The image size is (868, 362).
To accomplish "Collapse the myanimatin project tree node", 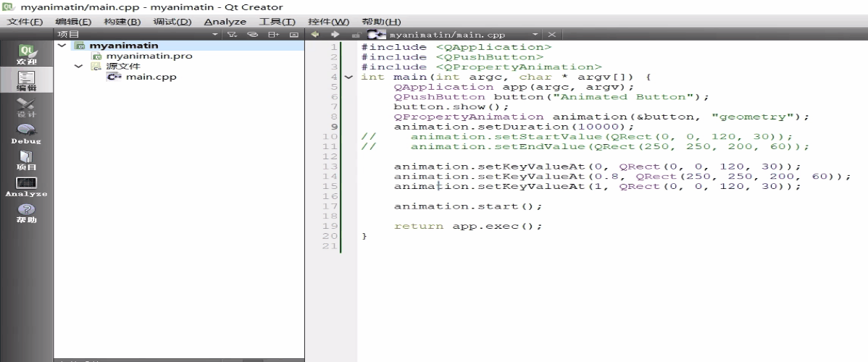I will coord(62,46).
